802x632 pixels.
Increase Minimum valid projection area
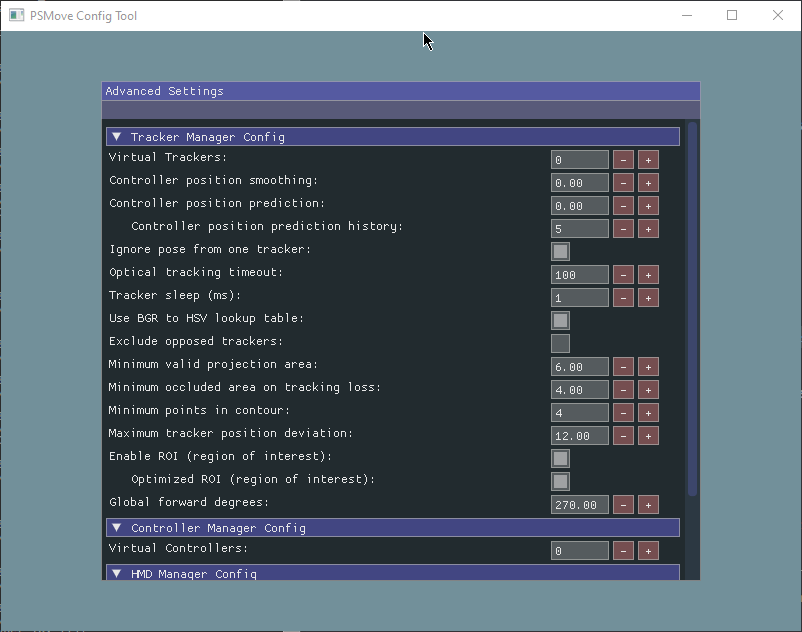[x=648, y=367]
